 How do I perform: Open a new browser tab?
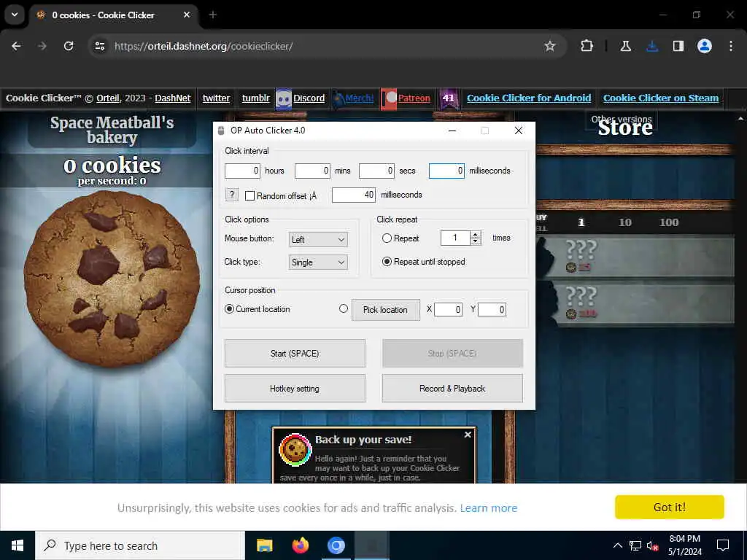tap(213, 15)
